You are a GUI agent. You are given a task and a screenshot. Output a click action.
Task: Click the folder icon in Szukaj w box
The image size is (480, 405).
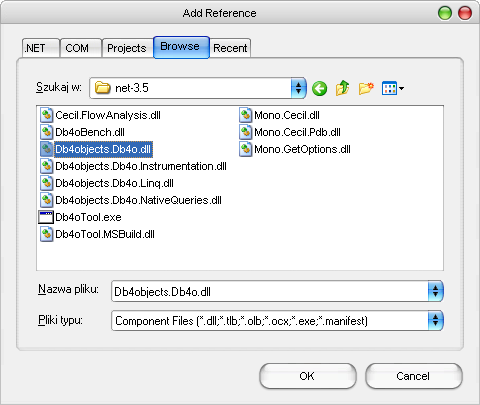102,88
